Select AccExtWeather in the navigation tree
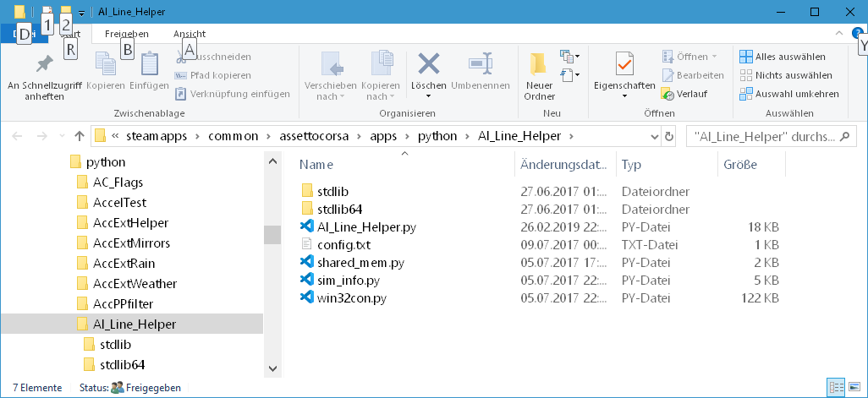The image size is (868, 398). (135, 284)
